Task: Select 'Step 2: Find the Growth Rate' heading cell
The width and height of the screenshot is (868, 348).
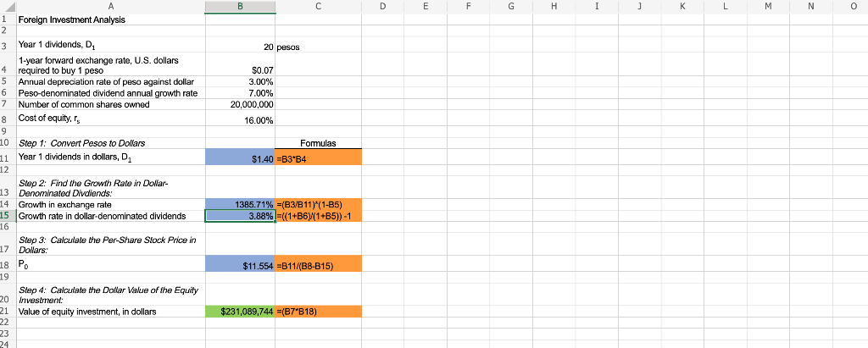Action: coord(111,188)
